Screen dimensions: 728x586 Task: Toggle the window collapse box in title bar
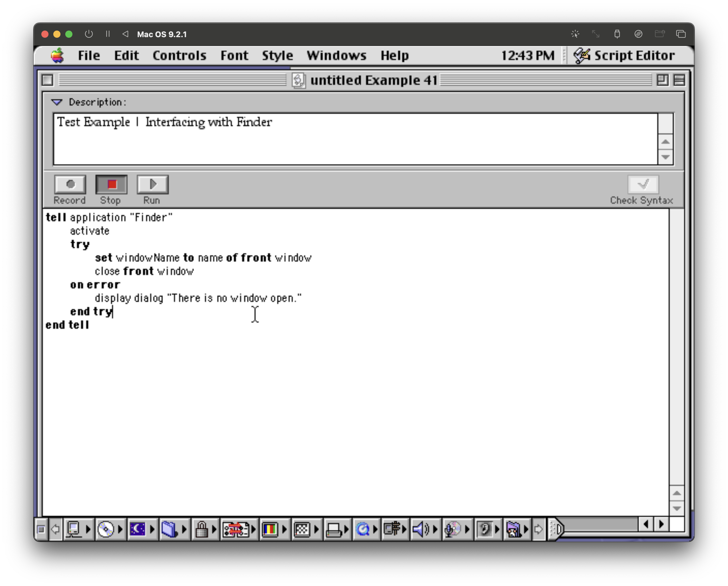pos(680,80)
